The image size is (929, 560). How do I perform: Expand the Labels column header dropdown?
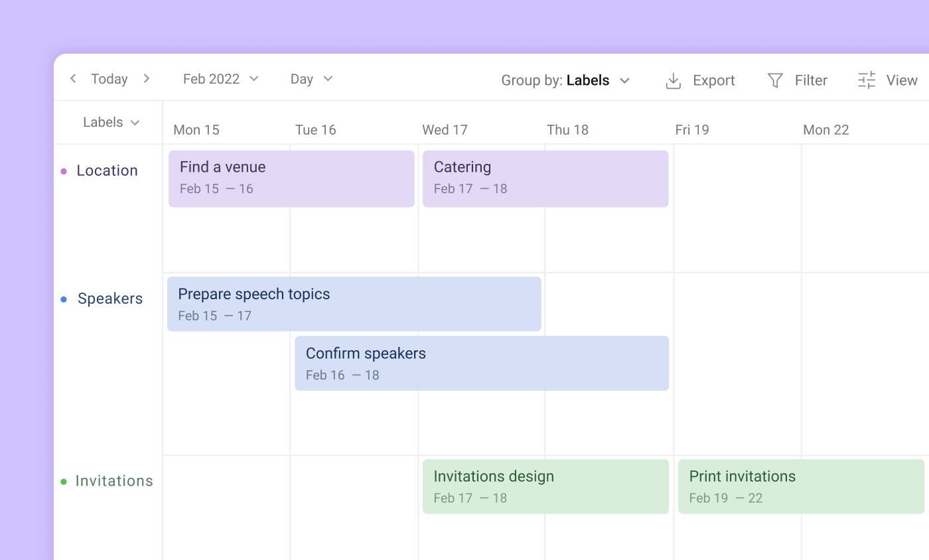coord(109,122)
